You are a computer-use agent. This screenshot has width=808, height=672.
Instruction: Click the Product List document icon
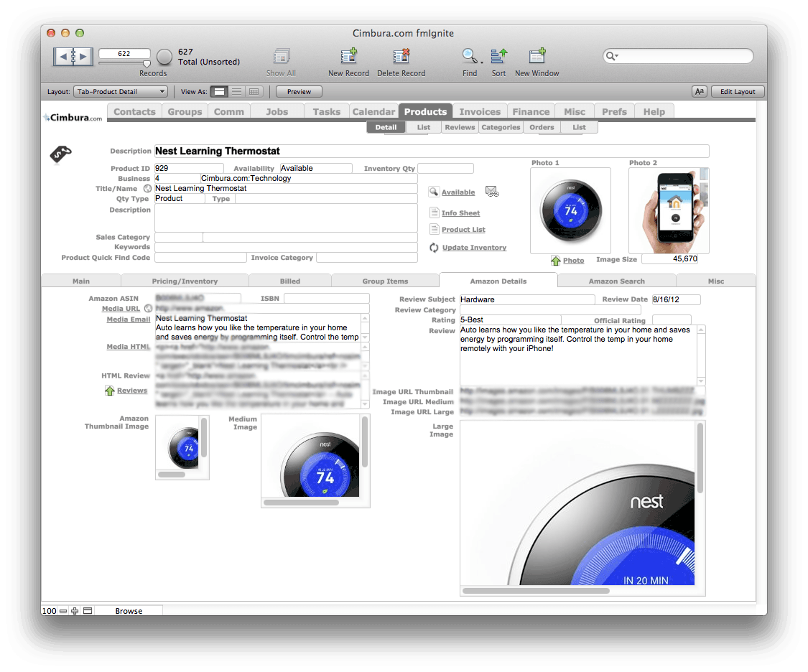[434, 229]
